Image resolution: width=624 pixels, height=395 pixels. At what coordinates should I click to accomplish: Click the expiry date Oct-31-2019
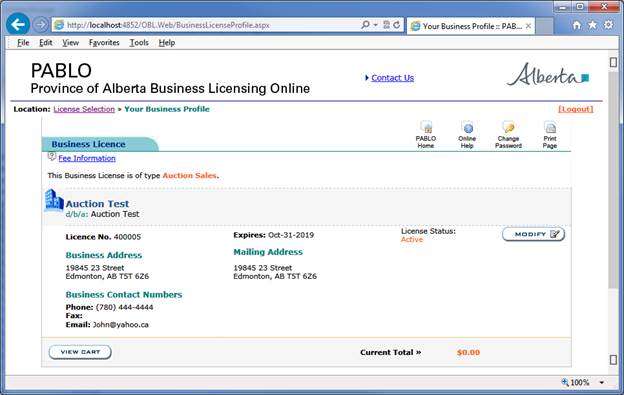click(291, 235)
